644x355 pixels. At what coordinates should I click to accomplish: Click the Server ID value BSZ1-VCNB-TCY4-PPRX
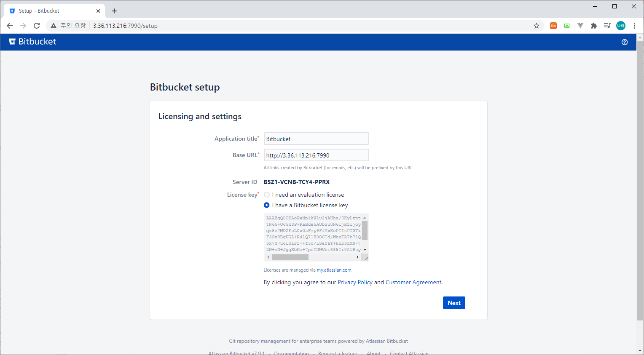[x=297, y=182]
